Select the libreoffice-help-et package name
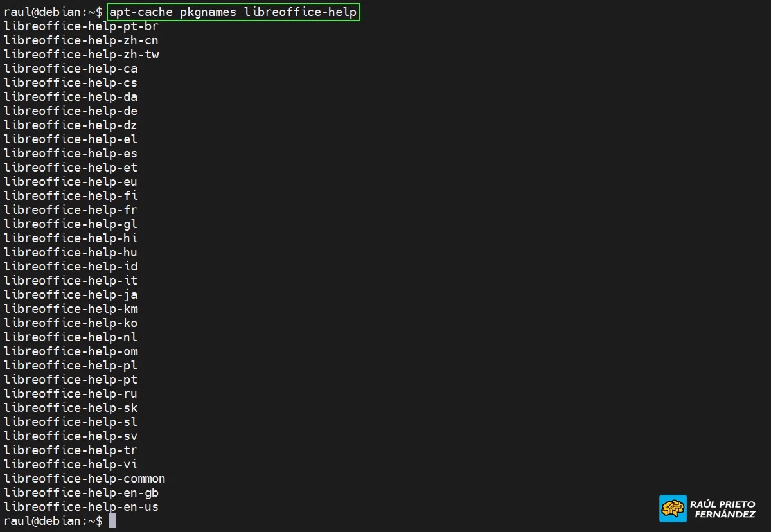The width and height of the screenshot is (771, 532). point(71,168)
